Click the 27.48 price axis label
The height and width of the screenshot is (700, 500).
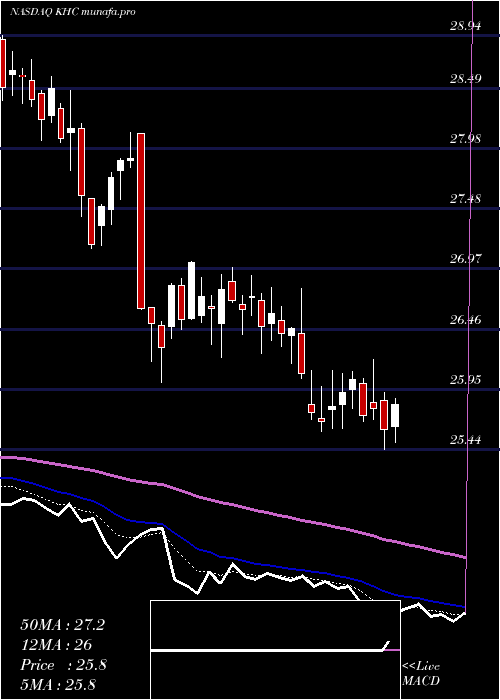click(466, 199)
